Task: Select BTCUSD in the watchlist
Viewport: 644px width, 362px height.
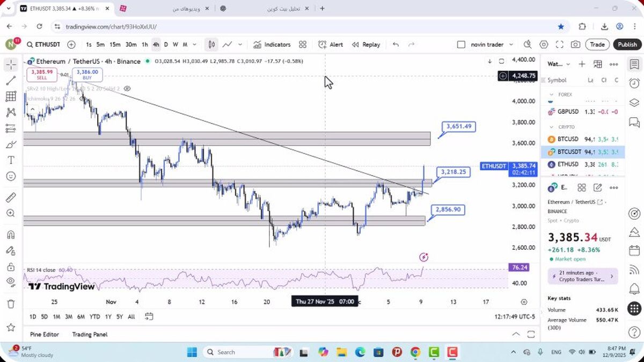Action: pos(583,139)
